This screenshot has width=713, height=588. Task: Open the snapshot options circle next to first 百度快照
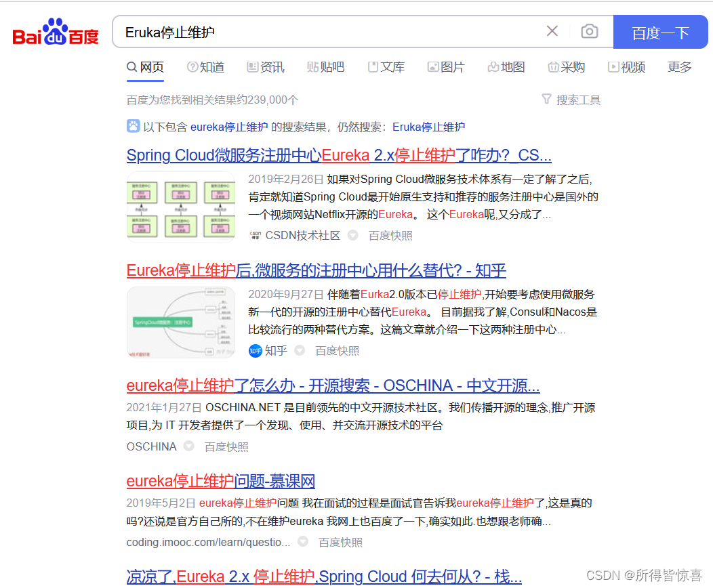pos(352,235)
